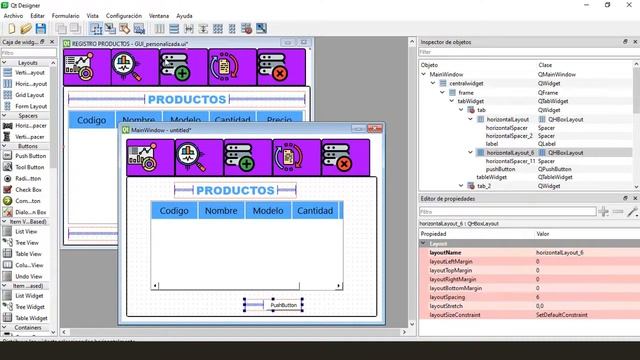Collapse the Layout property group
Screen dimensions: 640x360
(423, 243)
